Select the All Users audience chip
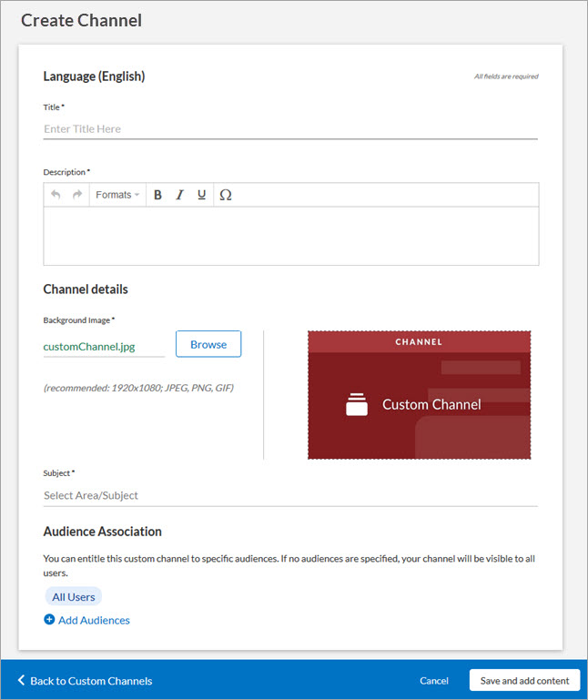Screen dimensions: 588x700 coord(74,597)
